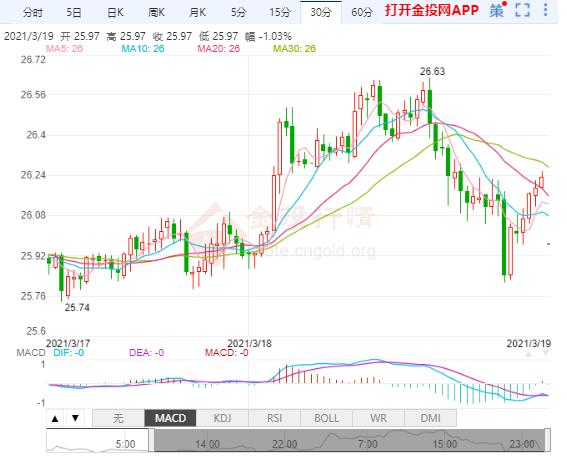The width and height of the screenshot is (567, 456).
Task: Click the selected gray range in timeline
Action: 349,440
